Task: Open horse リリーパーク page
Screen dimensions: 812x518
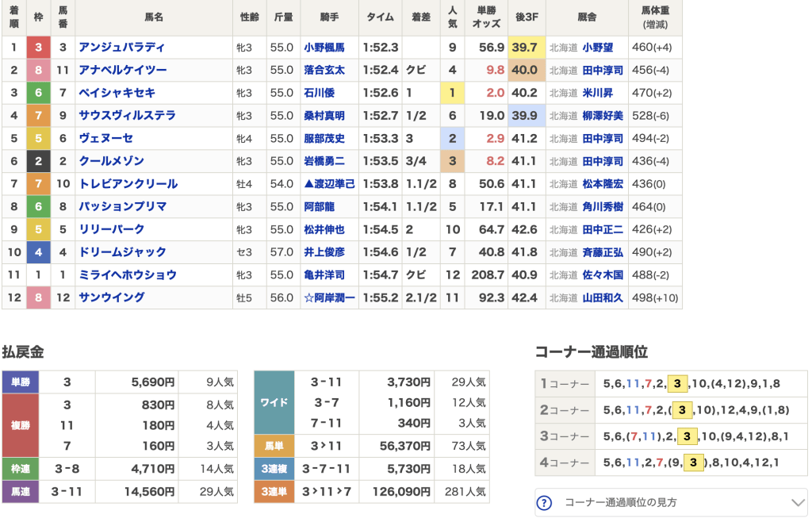Action: 111,229
